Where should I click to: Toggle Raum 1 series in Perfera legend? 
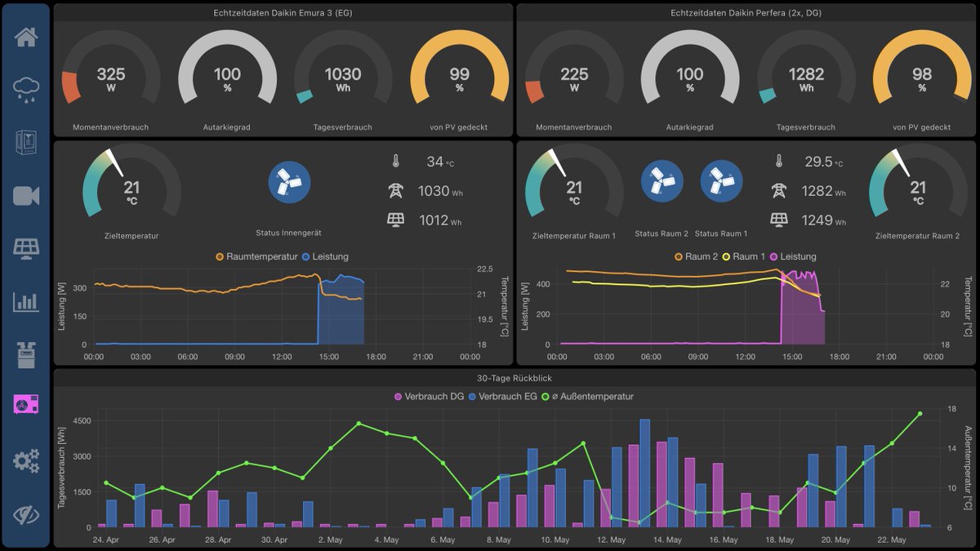746,256
